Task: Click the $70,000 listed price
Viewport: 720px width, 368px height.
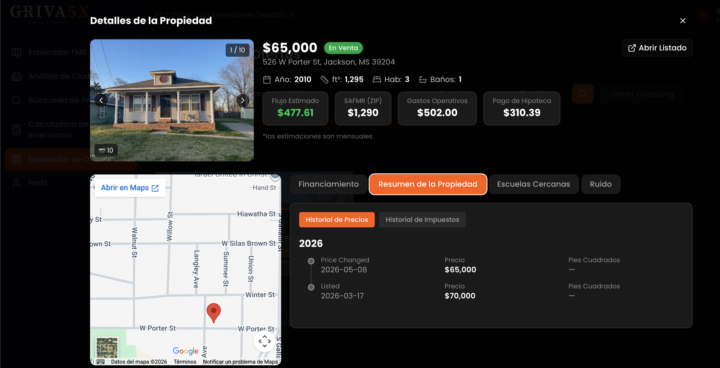Action: pyautogui.click(x=460, y=296)
